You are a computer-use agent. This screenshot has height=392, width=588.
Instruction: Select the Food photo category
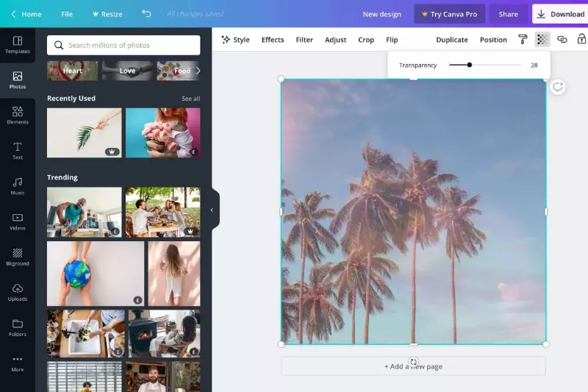tap(176, 71)
